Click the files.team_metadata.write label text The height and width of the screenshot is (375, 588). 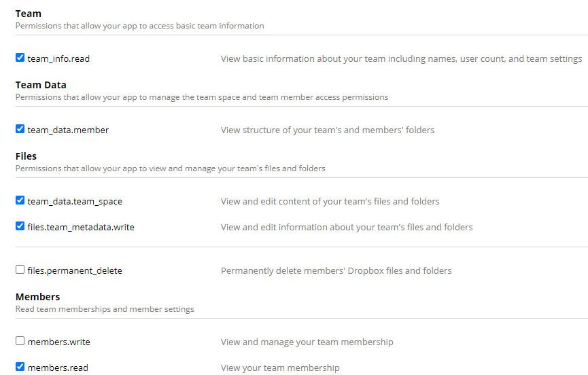coord(81,227)
